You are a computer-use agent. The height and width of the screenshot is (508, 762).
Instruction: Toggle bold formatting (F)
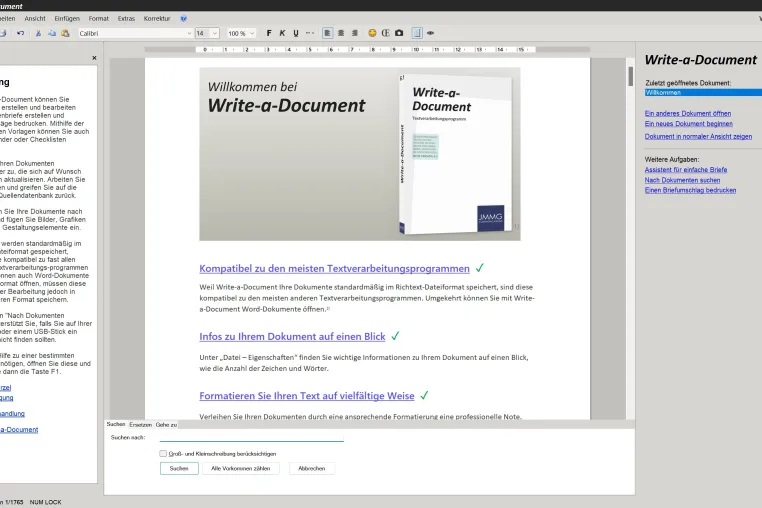[269, 33]
